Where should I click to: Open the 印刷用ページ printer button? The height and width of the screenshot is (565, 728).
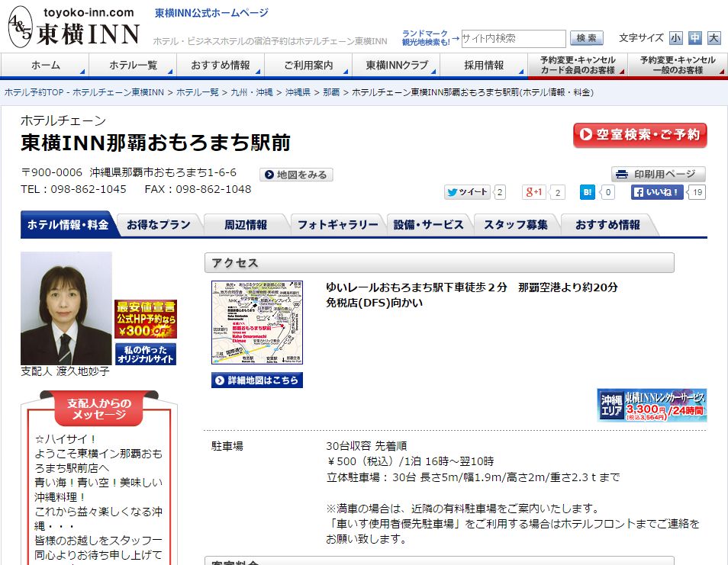coord(659,175)
